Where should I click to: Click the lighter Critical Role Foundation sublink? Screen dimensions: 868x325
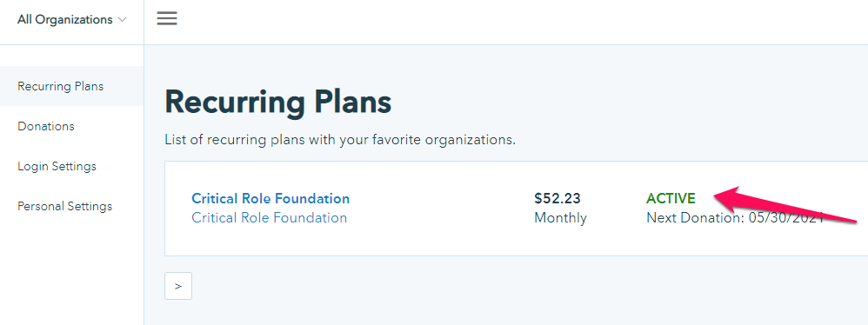[x=269, y=218]
